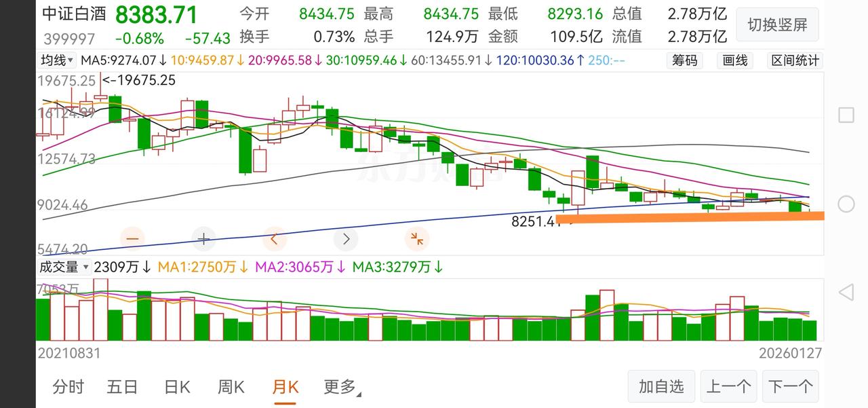The image size is (868, 408).
Task: Tap the 画线 drawing button
Action: [735, 60]
